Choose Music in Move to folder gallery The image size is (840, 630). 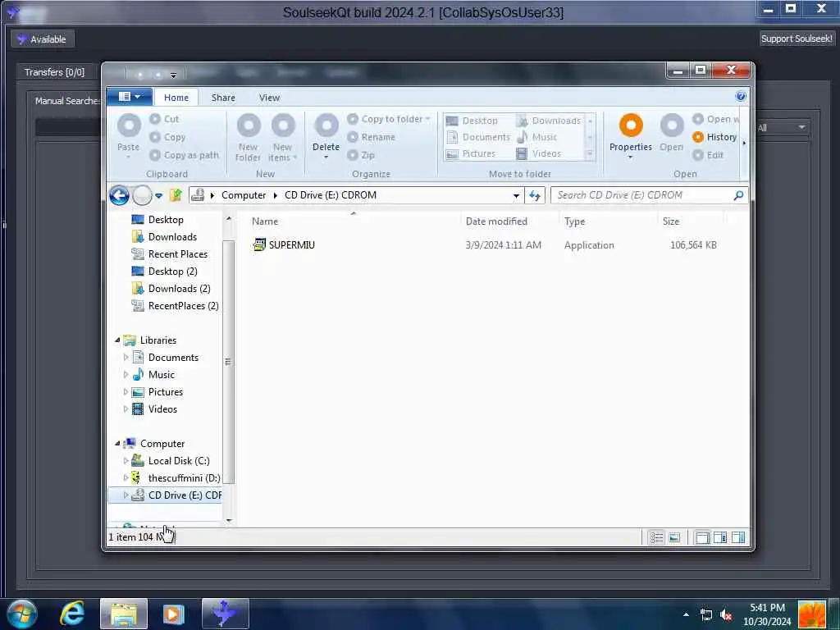pyautogui.click(x=536, y=137)
